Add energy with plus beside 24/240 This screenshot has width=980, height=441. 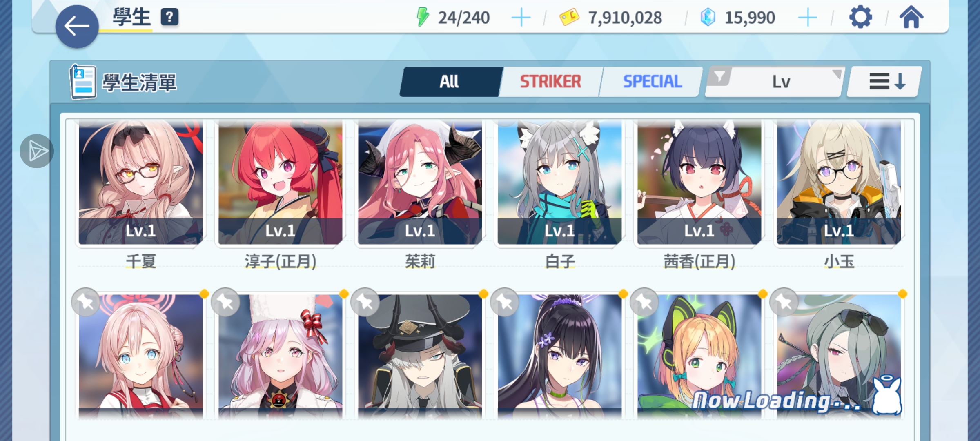(x=521, y=18)
